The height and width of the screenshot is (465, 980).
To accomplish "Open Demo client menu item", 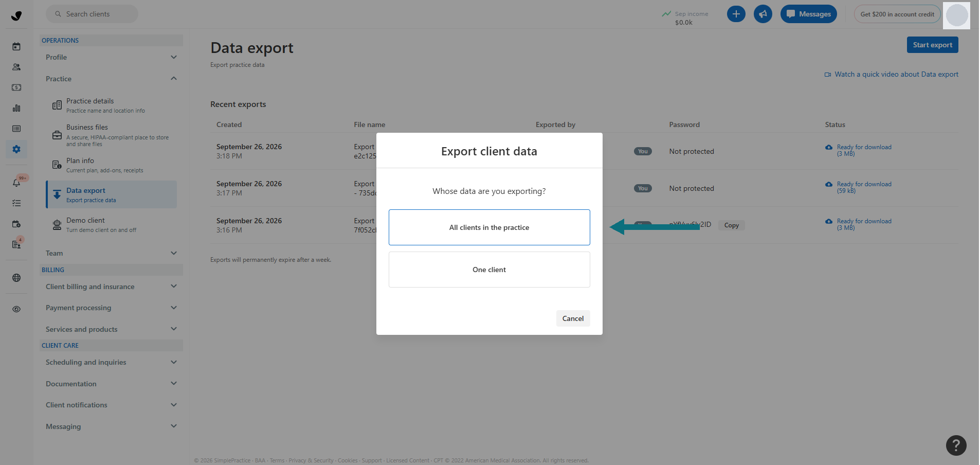I will [111, 225].
